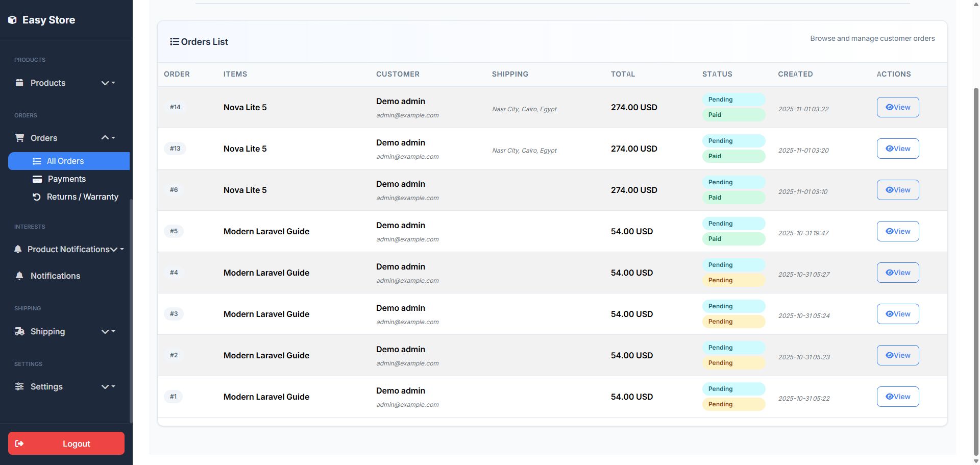Expand the Shipping section chevron
The width and height of the screenshot is (980, 465).
(x=105, y=331)
